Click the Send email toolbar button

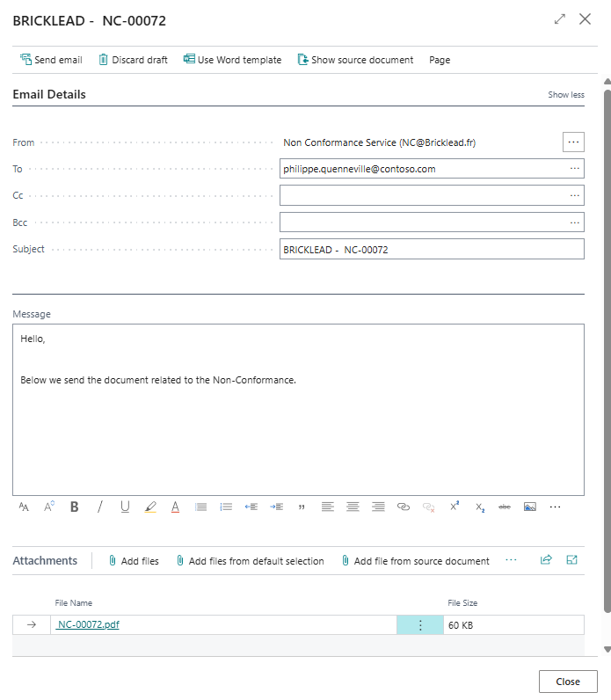pyautogui.click(x=51, y=60)
